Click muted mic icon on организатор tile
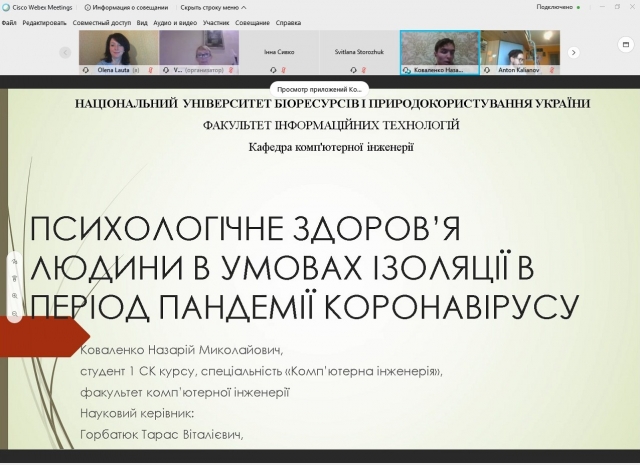The image size is (640, 465). pos(231,70)
